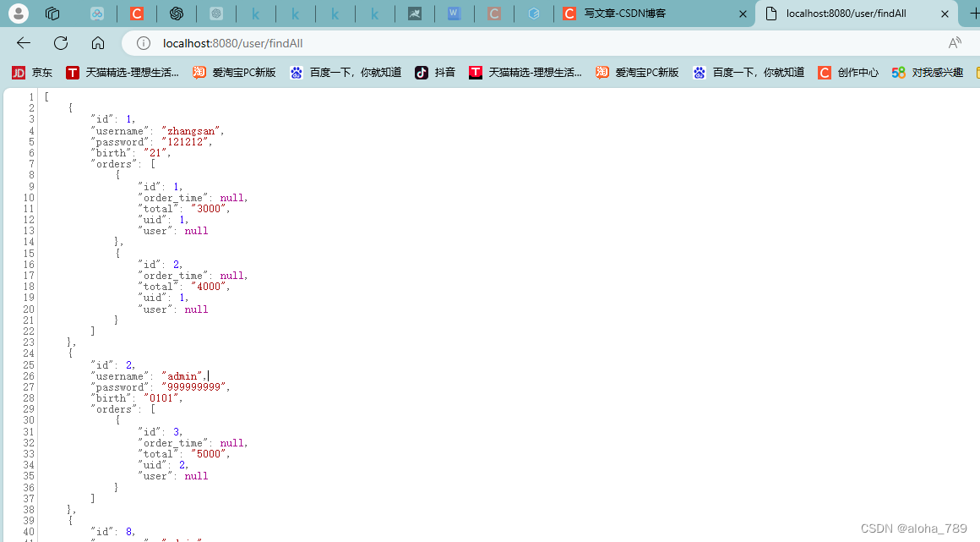The image size is (980, 542).
Task: Open the 抖音 bookmark
Action: pos(435,73)
